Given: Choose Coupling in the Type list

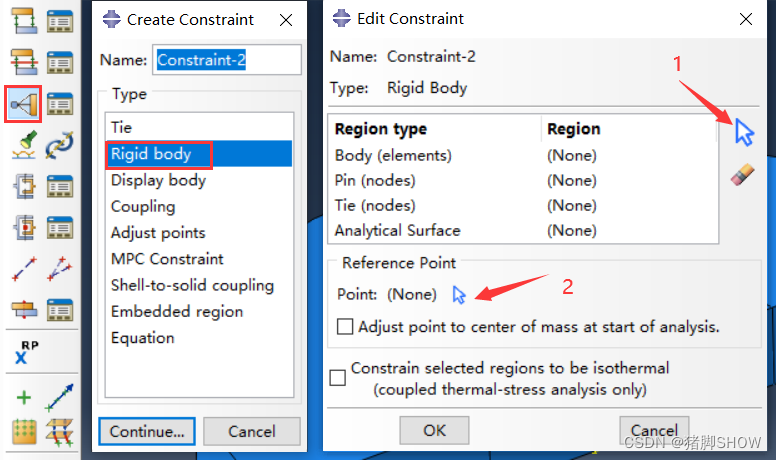Looking at the screenshot, I should pyautogui.click(x=143, y=206).
